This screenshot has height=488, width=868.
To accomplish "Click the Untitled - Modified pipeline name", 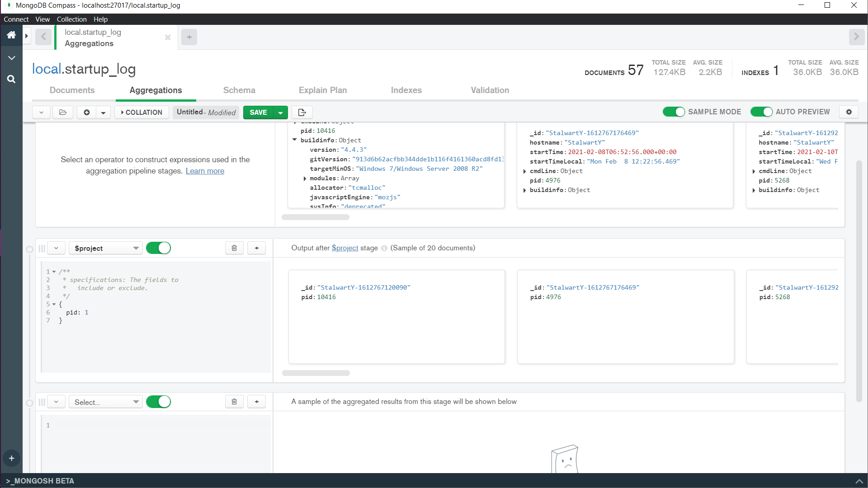I will click(x=206, y=112).
